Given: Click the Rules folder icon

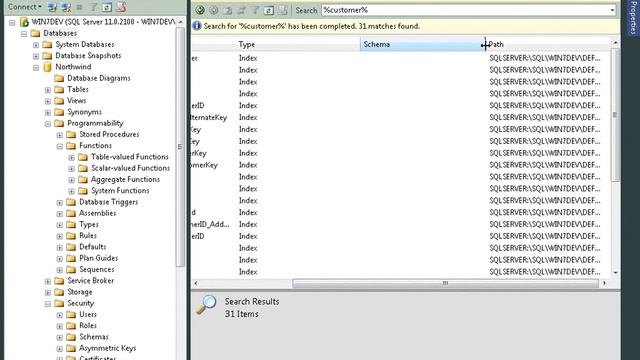Looking at the screenshot, I should pyautogui.click(x=71, y=236).
